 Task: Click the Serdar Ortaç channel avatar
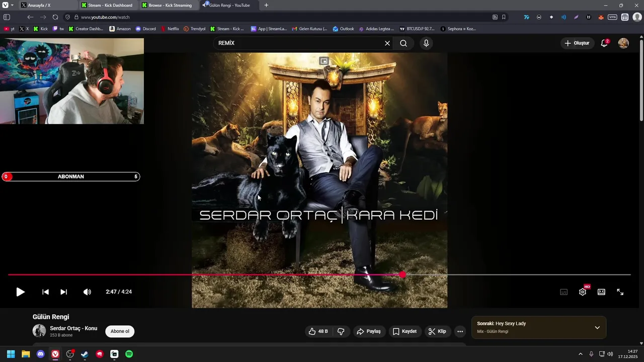[x=39, y=331]
